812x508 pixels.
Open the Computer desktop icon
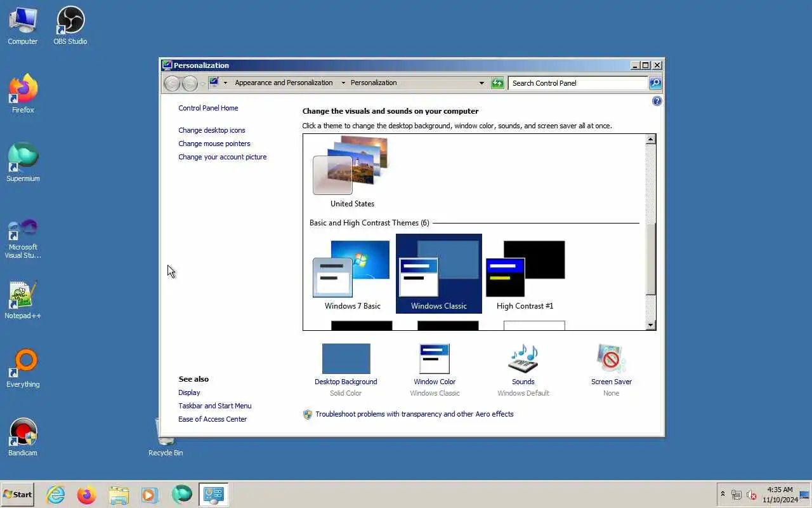23,26
